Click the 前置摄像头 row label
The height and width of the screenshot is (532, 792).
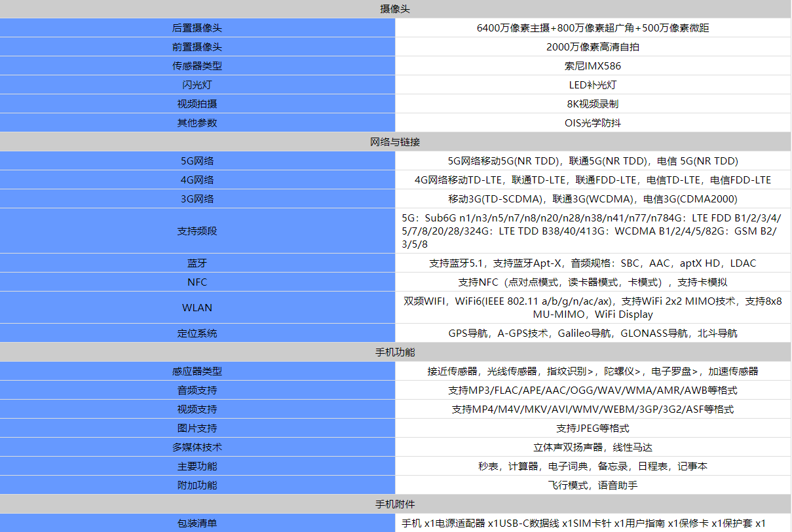pos(197,47)
